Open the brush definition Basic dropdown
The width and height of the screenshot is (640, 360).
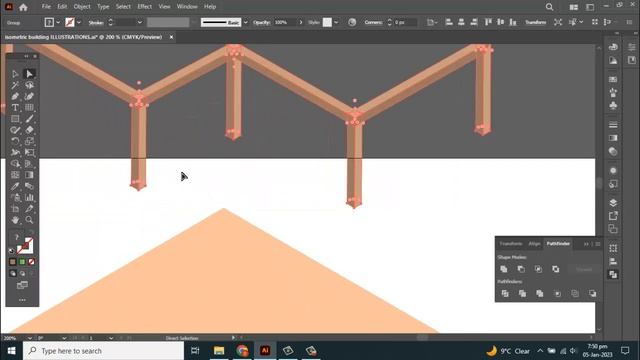[246, 22]
